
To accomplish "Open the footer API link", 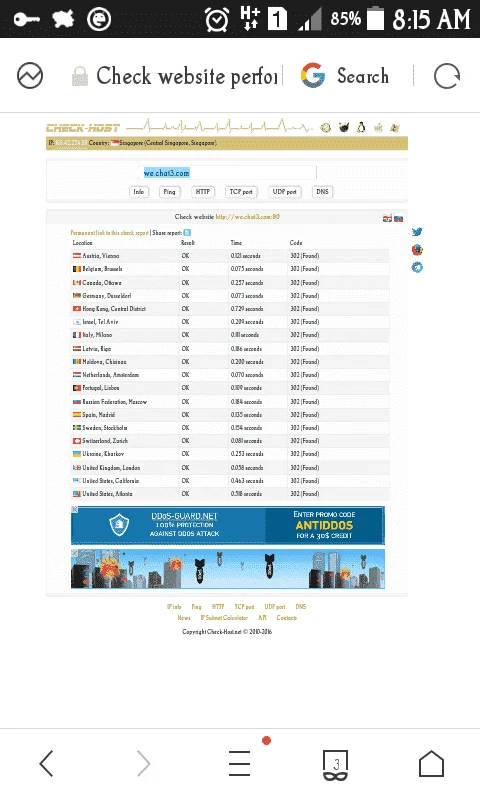I will (262, 618).
